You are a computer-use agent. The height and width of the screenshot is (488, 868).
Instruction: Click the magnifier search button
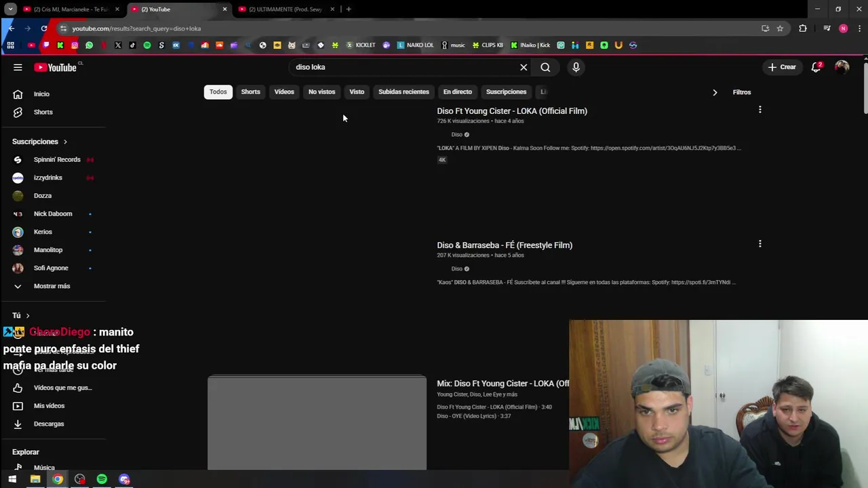tap(545, 67)
